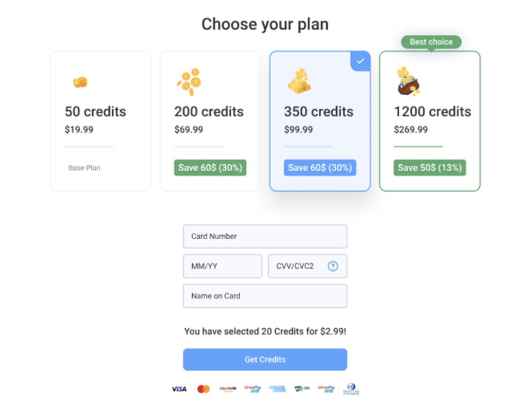Click the scattered coins icon on 200 credits
This screenshot has height=405, width=532.
point(189,82)
